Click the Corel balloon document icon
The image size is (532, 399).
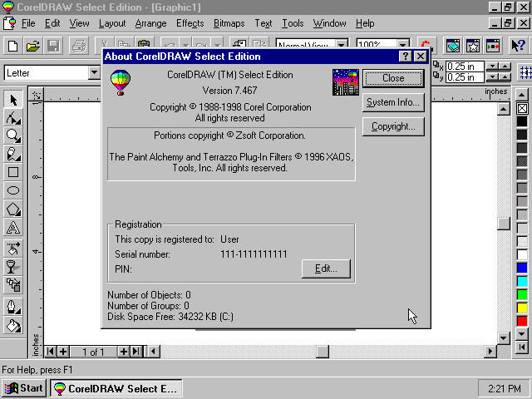9,23
